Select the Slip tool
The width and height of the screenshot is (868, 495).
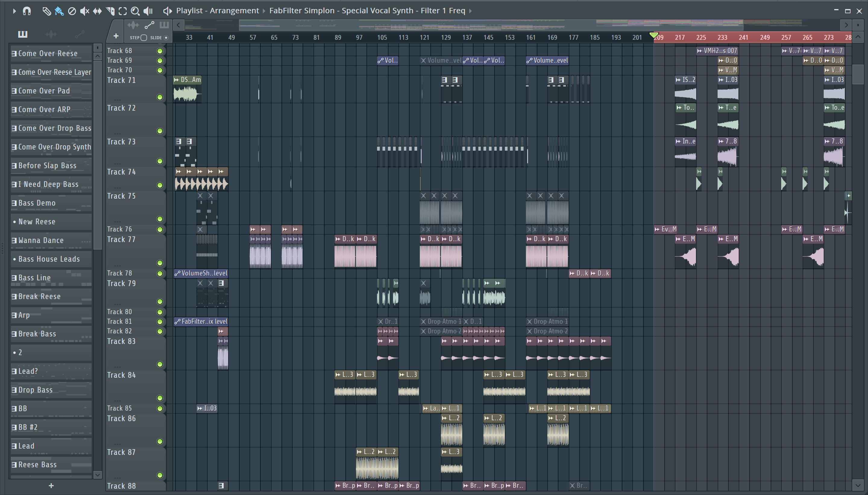[x=97, y=11]
